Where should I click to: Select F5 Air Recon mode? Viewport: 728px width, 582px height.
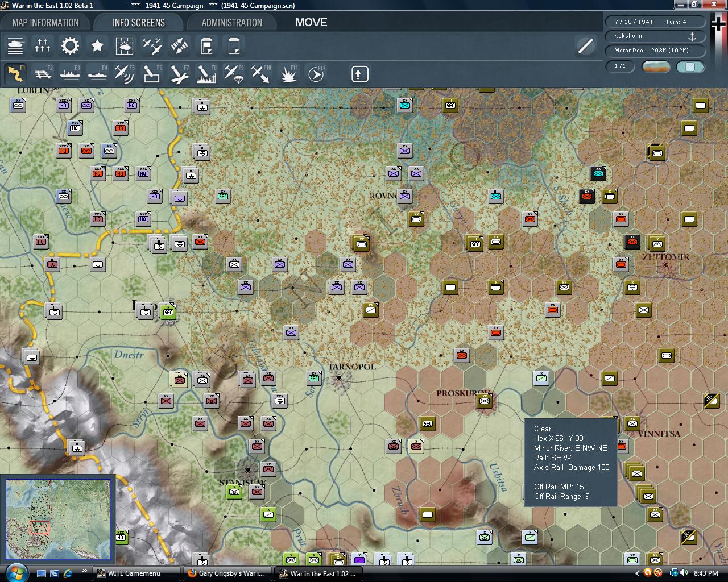coord(125,74)
